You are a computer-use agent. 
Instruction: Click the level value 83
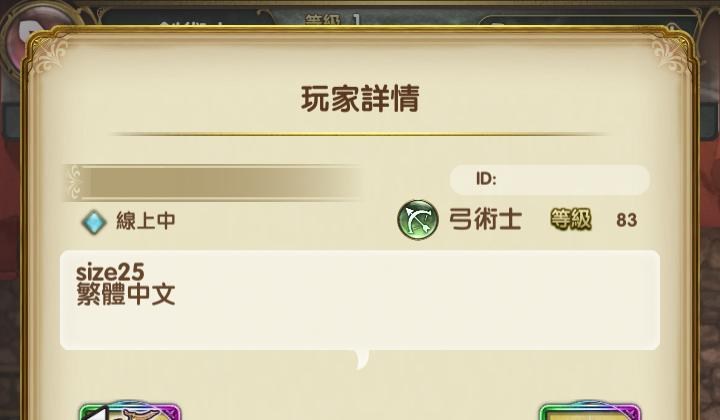click(626, 220)
